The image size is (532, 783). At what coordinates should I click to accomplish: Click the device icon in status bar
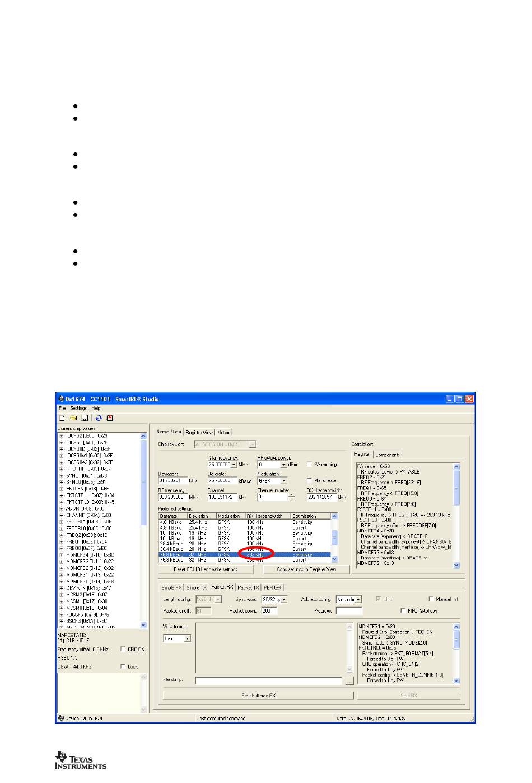pyautogui.click(x=60, y=718)
